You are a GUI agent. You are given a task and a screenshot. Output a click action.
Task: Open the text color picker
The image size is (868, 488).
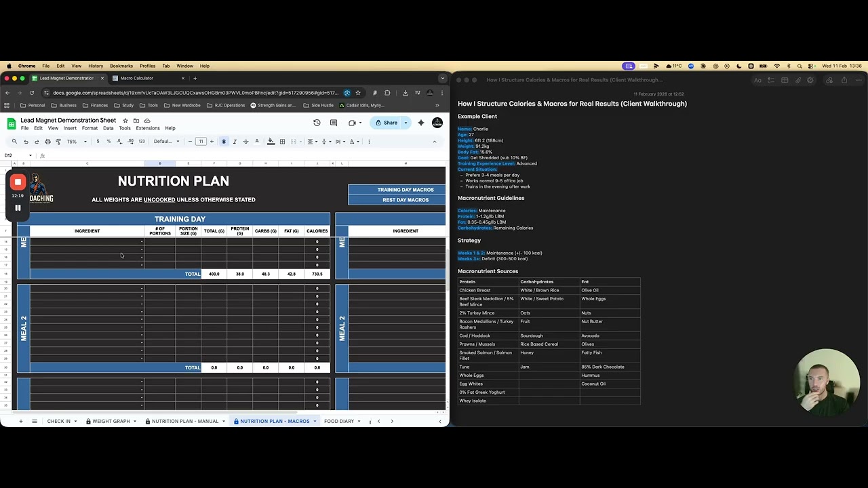coord(256,142)
